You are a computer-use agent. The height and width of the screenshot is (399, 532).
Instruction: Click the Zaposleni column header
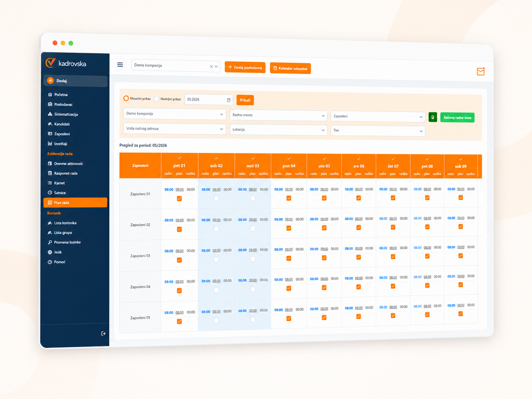(x=140, y=166)
